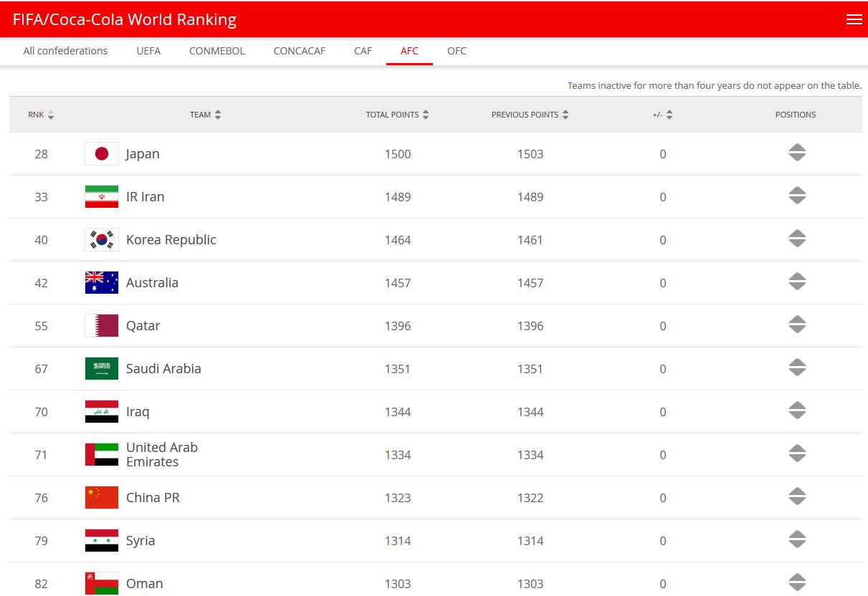Click positions arrows icon in Qatar row
Image resolution: width=868 pixels, height=596 pixels.
click(x=797, y=325)
